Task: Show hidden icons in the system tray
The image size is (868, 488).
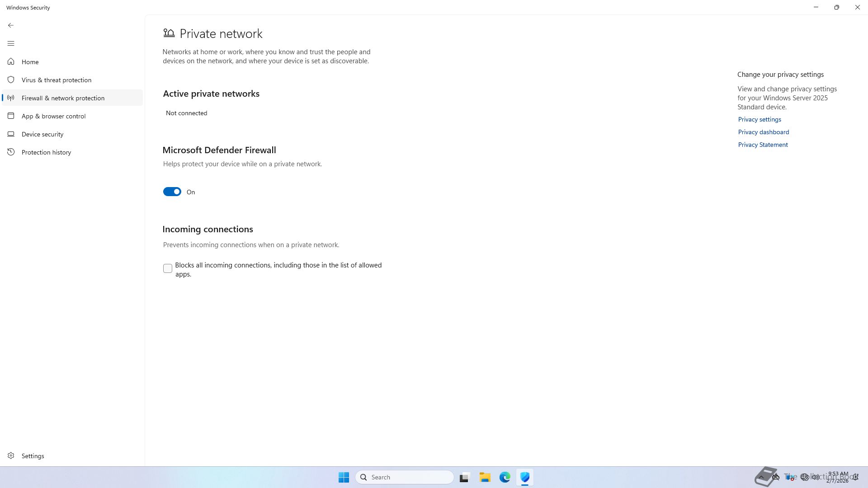Action: click(x=761, y=477)
